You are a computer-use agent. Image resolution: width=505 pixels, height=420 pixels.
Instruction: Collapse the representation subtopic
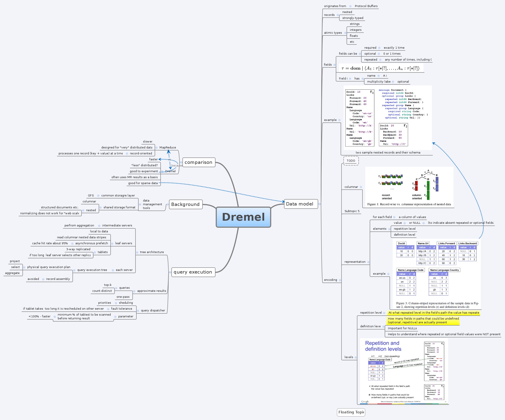(368, 262)
